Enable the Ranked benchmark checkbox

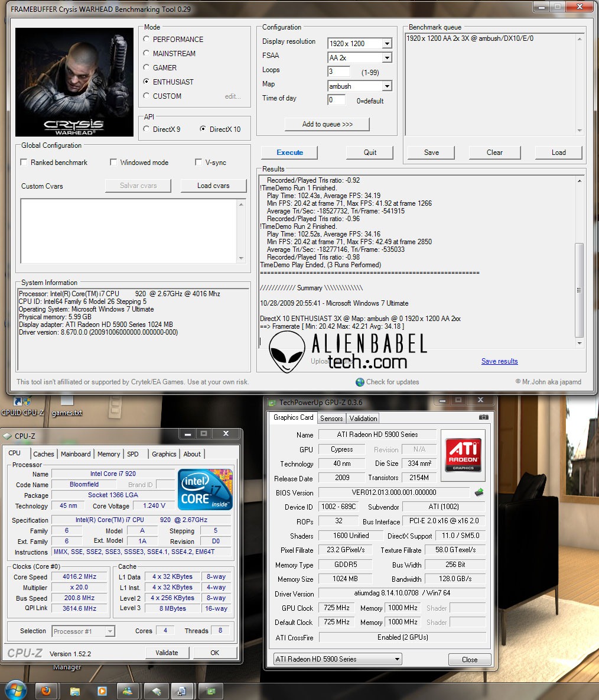point(24,162)
